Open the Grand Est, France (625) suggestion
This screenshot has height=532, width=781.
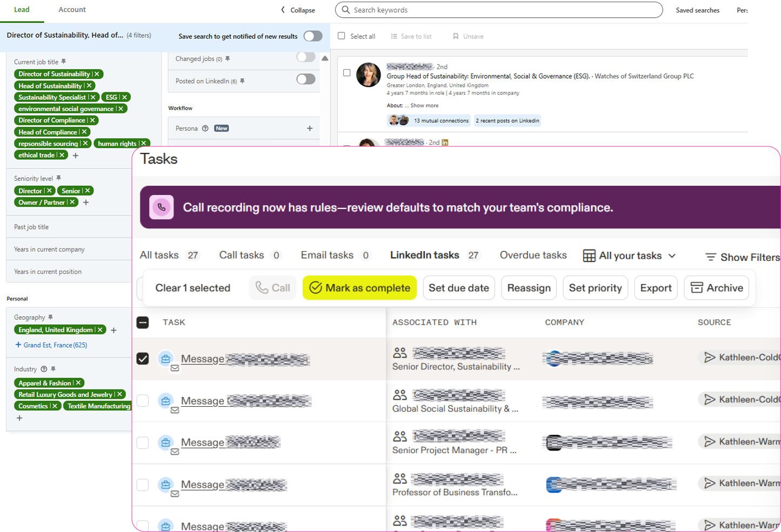click(51, 345)
